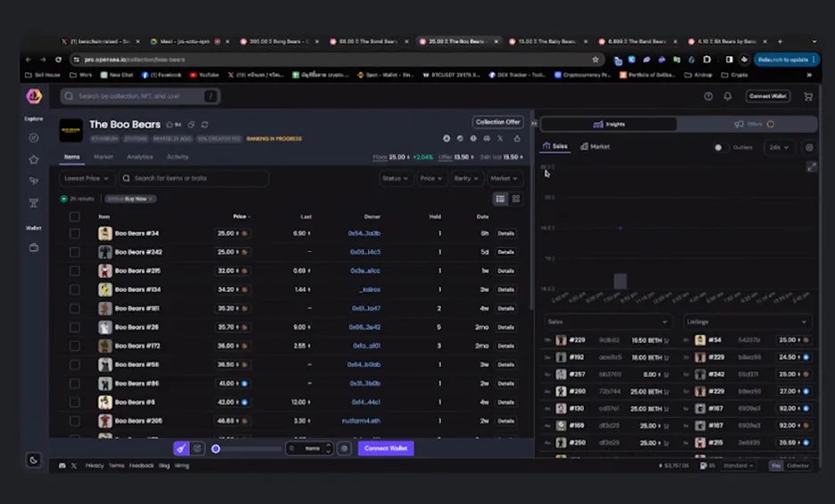Favorite The Boo Bears collection star
Viewport: 835px width, 504px height.
(170, 125)
